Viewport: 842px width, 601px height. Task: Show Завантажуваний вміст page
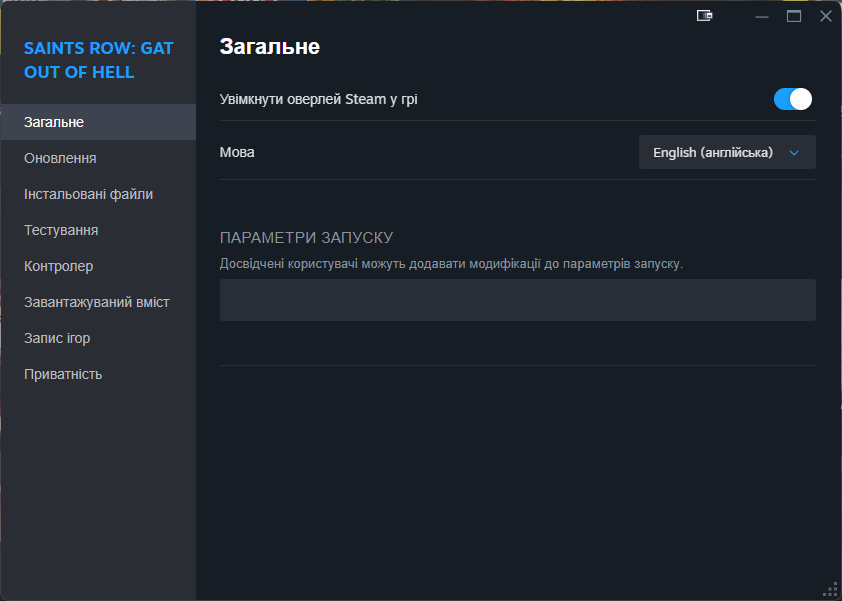coord(98,302)
